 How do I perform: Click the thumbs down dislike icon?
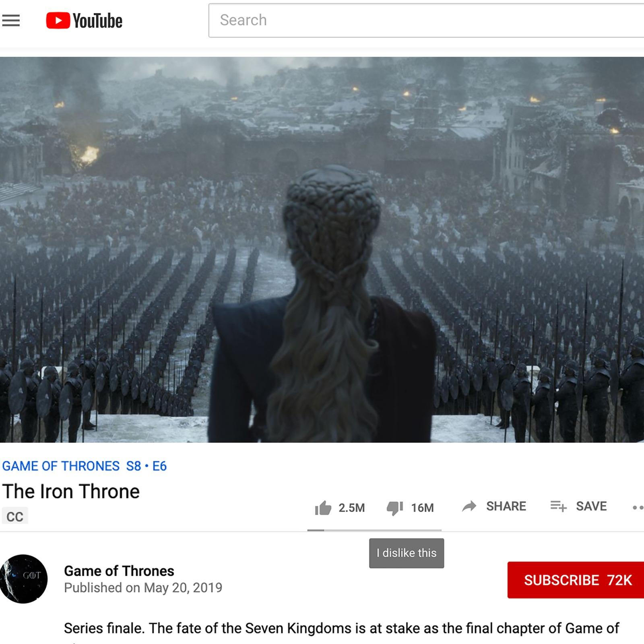[395, 508]
